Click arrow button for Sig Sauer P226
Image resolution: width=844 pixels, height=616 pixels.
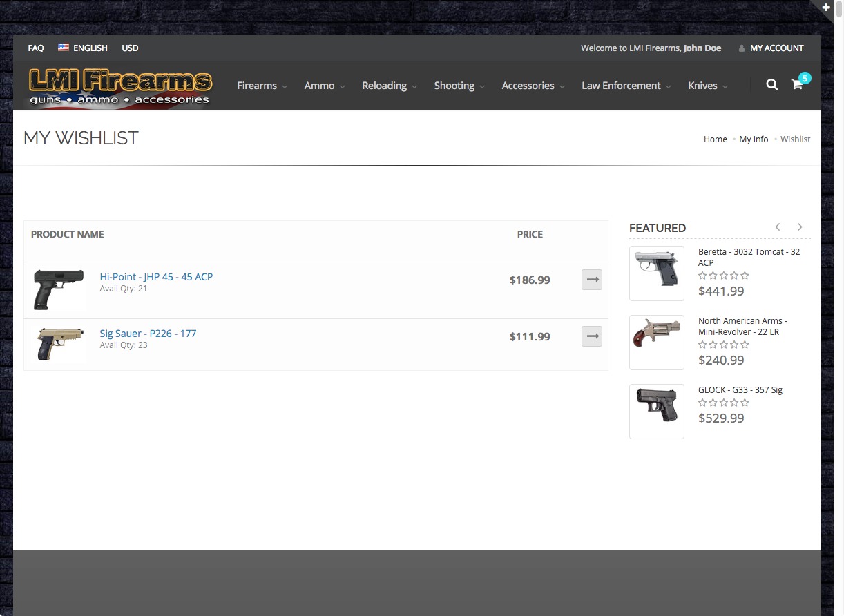point(592,336)
